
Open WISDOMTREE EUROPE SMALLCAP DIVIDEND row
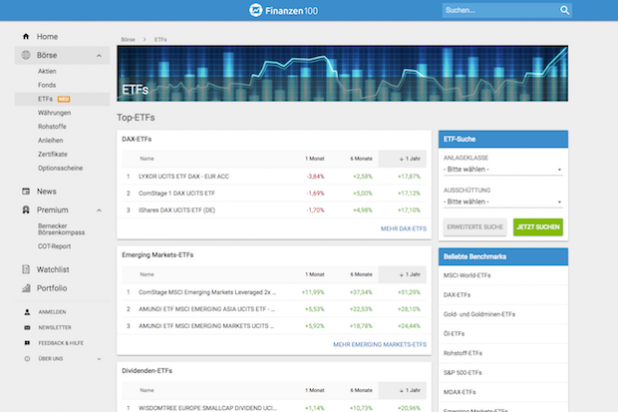pos(274,408)
